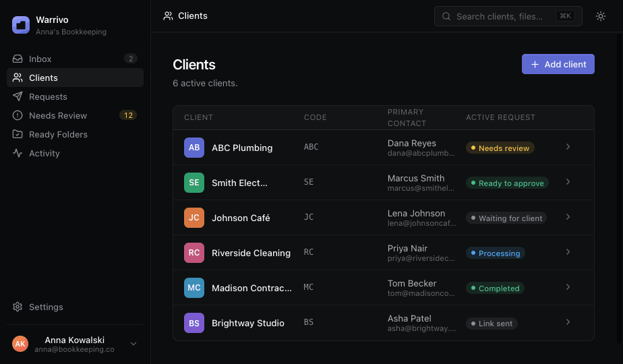Click the Needs Review badge 12
This screenshot has width=623, height=364.
pyautogui.click(x=128, y=115)
